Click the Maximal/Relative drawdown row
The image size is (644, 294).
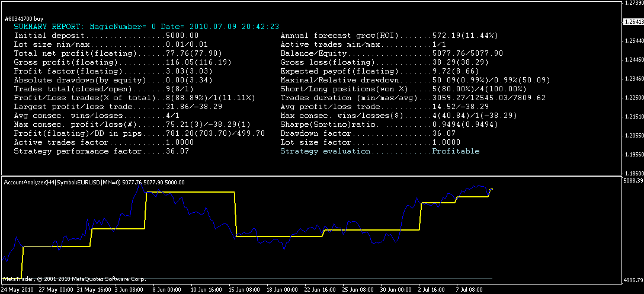pos(415,80)
